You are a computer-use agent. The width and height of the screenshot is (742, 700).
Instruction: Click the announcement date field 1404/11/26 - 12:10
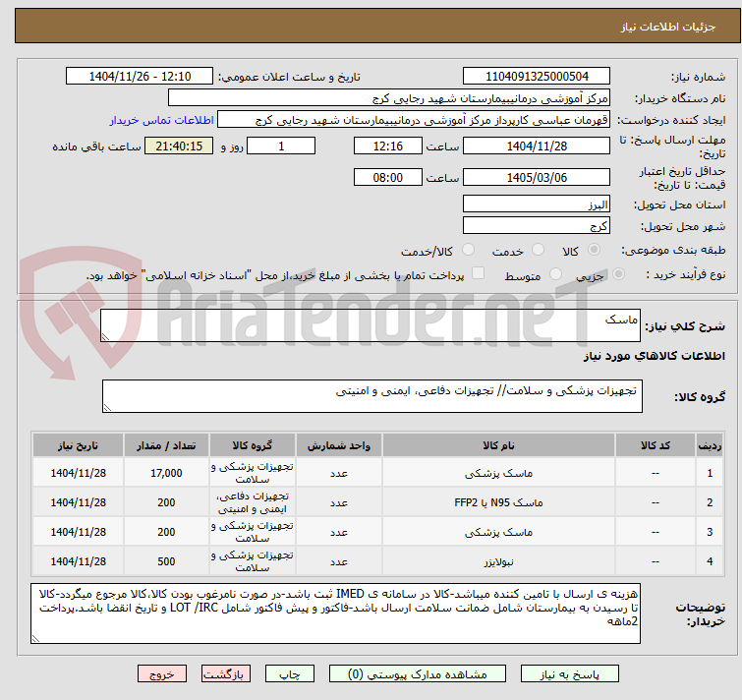tap(140, 77)
